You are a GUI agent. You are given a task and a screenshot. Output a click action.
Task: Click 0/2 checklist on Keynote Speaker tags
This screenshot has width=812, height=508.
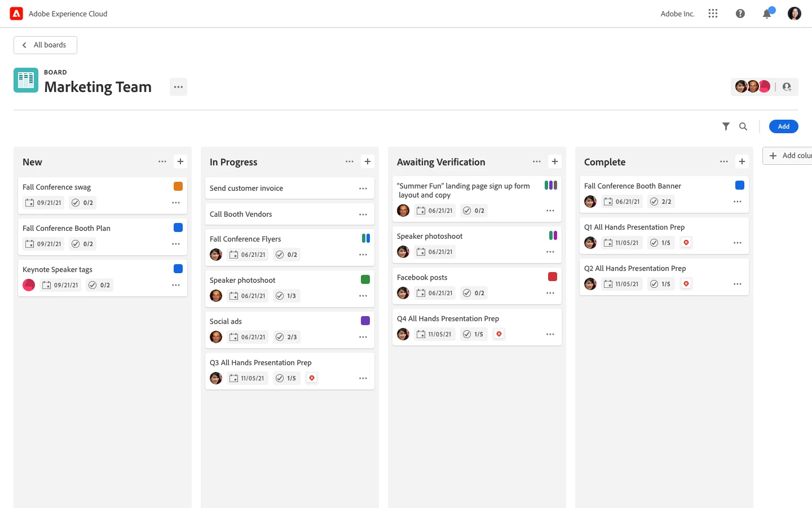(99, 285)
